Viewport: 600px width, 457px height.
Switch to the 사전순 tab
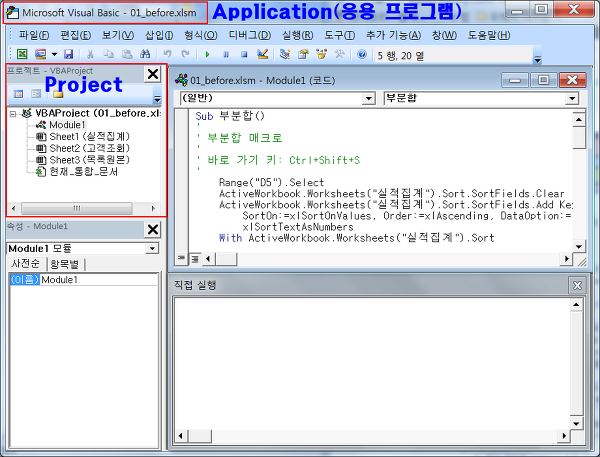click(25, 264)
